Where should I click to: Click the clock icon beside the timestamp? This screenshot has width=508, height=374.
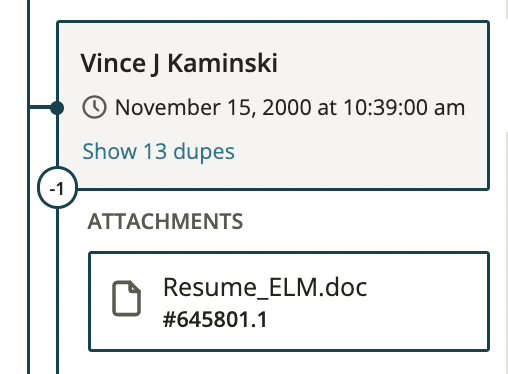(94, 107)
